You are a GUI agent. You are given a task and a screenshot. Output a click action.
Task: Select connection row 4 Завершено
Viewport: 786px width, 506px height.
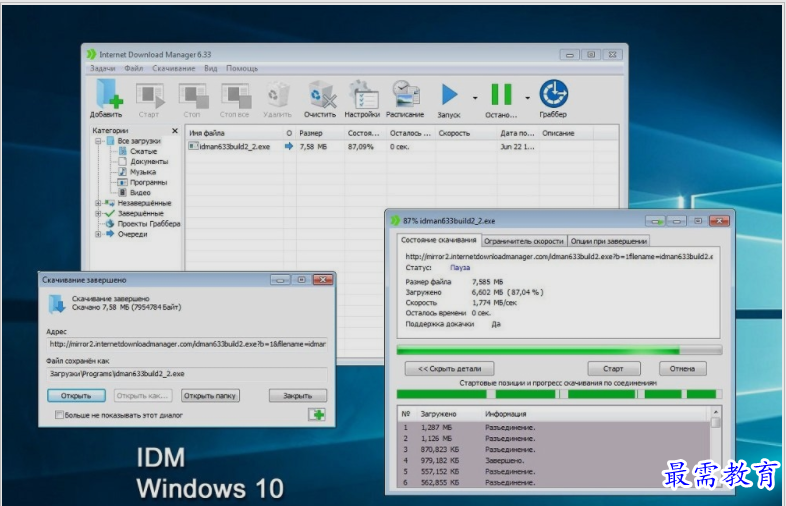point(554,460)
